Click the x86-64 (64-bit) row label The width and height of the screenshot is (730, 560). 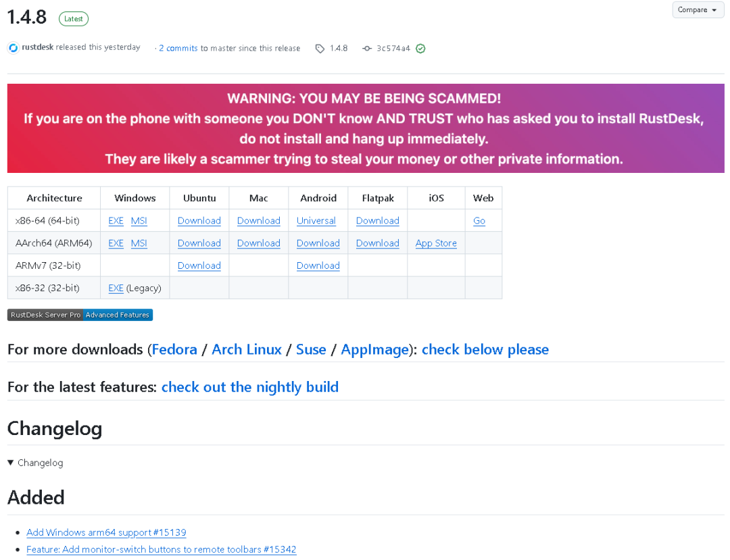[47, 221]
